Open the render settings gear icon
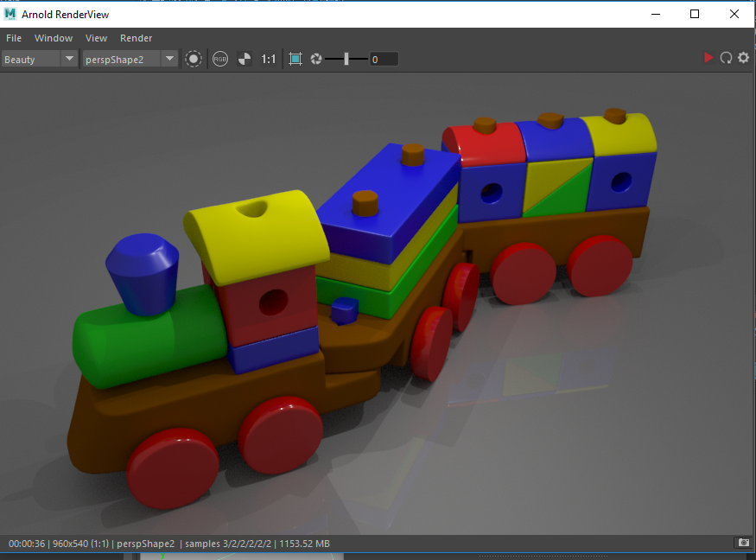Image resolution: width=756 pixels, height=560 pixels. coord(743,58)
